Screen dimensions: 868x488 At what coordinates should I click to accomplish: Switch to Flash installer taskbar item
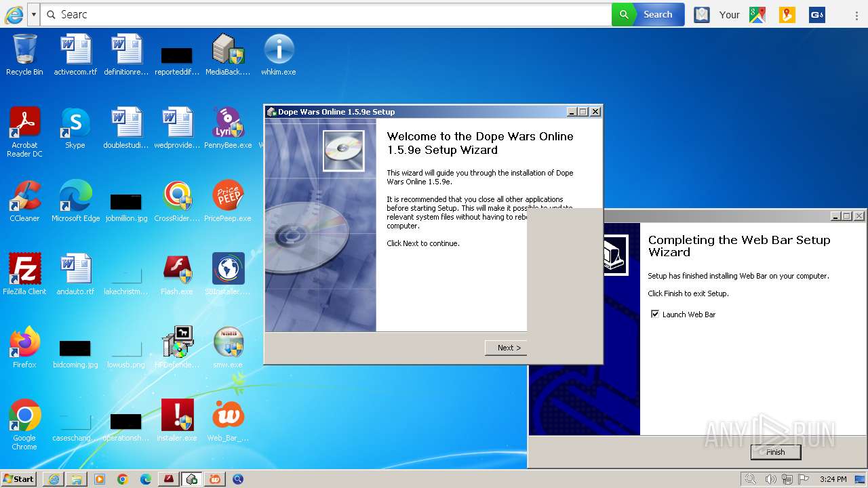click(x=169, y=479)
